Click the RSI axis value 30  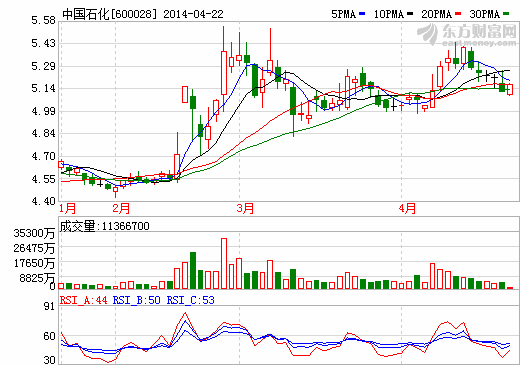click(49, 360)
